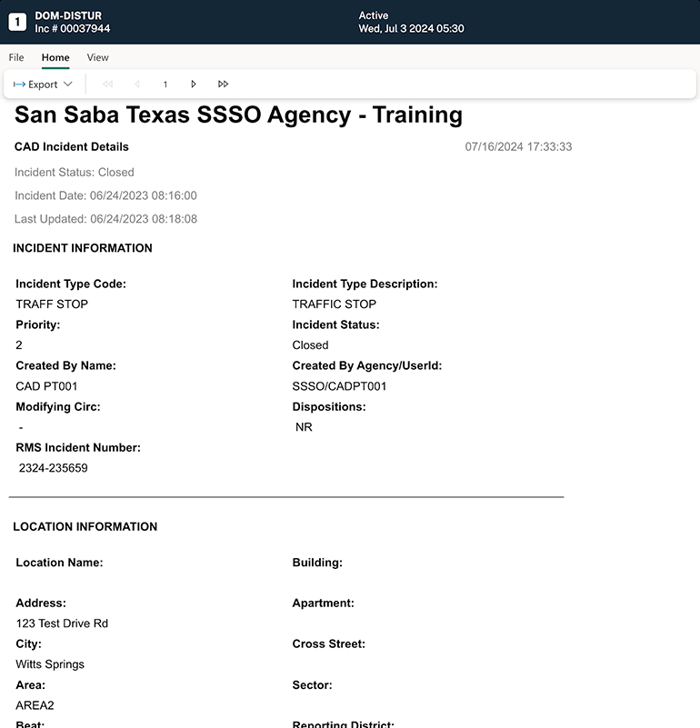Click the incident number "1" badge icon
Viewport: 700px width, 728px height.
click(17, 22)
